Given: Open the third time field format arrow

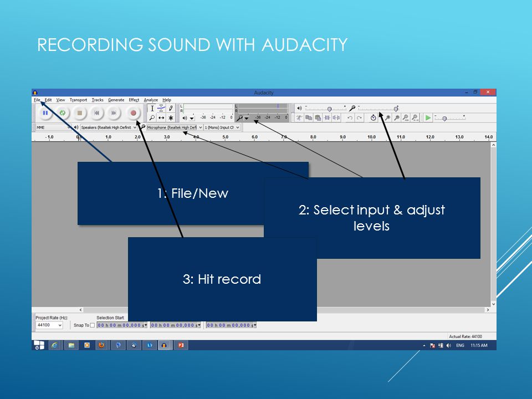Looking at the screenshot, I should 255,325.
